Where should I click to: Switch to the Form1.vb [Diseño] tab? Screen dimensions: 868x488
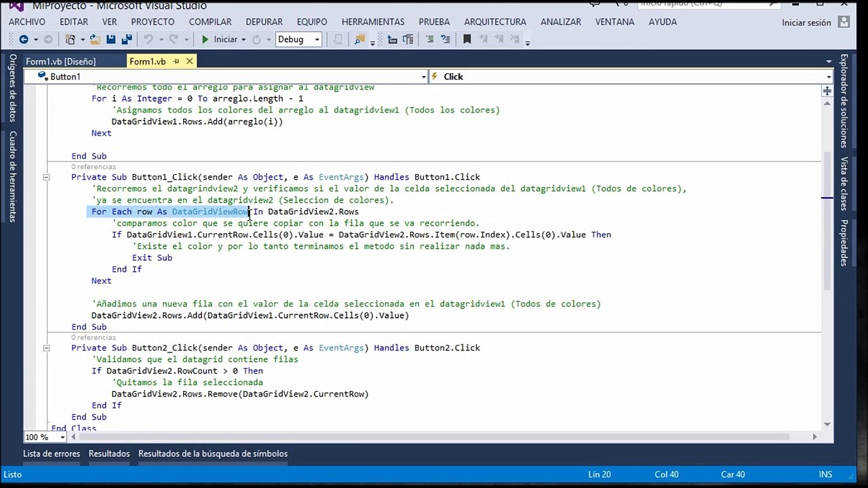(x=60, y=61)
